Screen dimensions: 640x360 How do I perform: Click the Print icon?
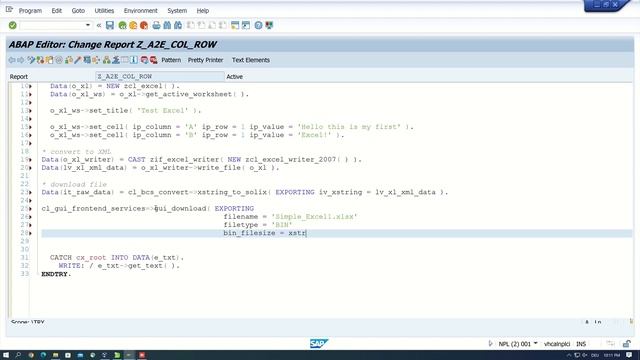tap(156, 25)
